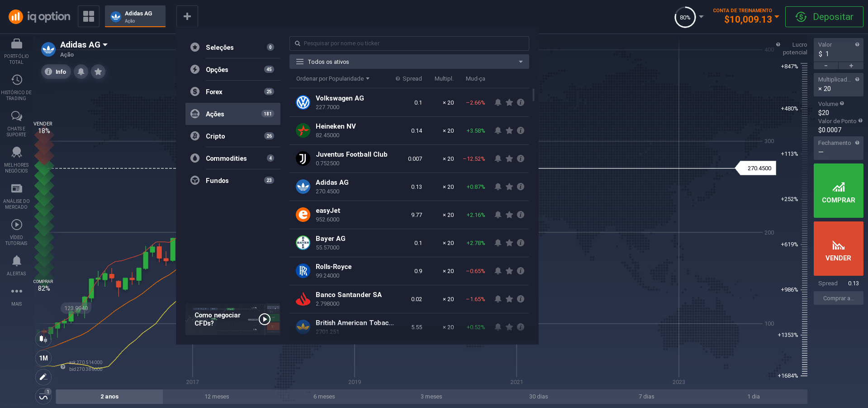Select 30 dias time range
The height and width of the screenshot is (408, 868).
(538, 396)
